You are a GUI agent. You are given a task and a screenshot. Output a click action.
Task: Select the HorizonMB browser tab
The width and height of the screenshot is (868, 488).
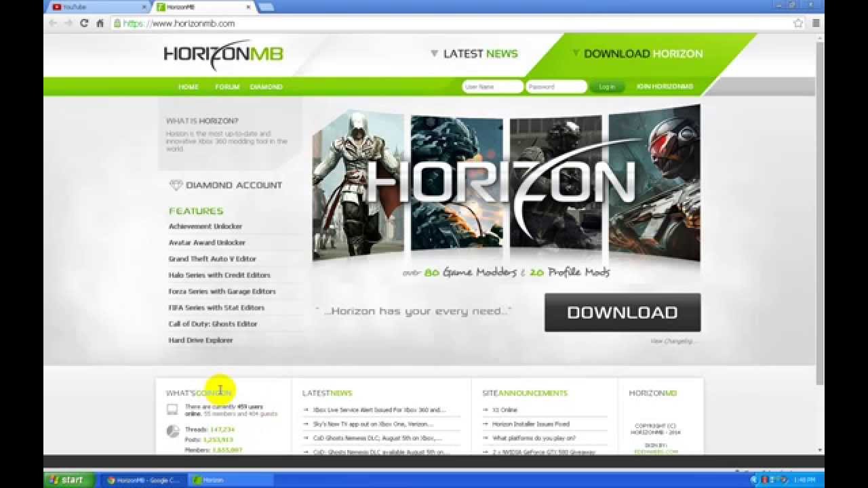(x=203, y=7)
